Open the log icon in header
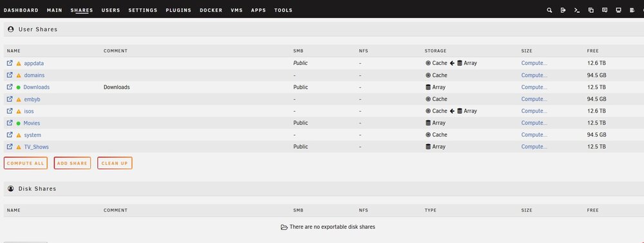 point(632,10)
